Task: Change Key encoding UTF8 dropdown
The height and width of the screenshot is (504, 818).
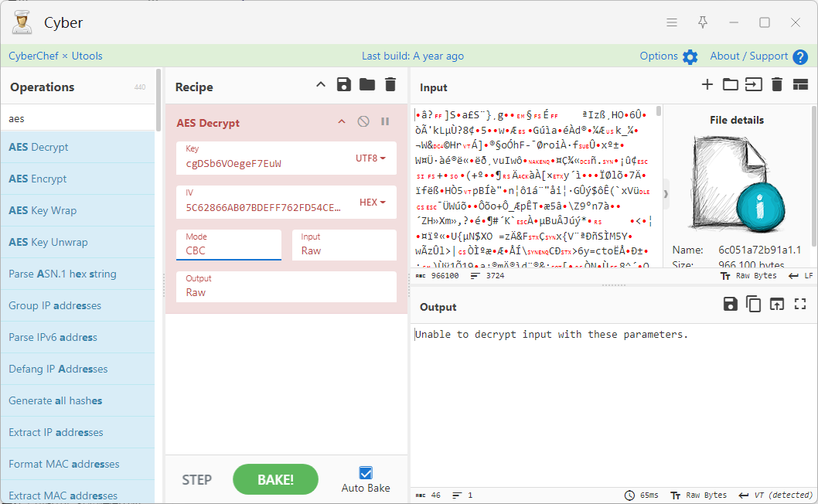Action: point(371,158)
